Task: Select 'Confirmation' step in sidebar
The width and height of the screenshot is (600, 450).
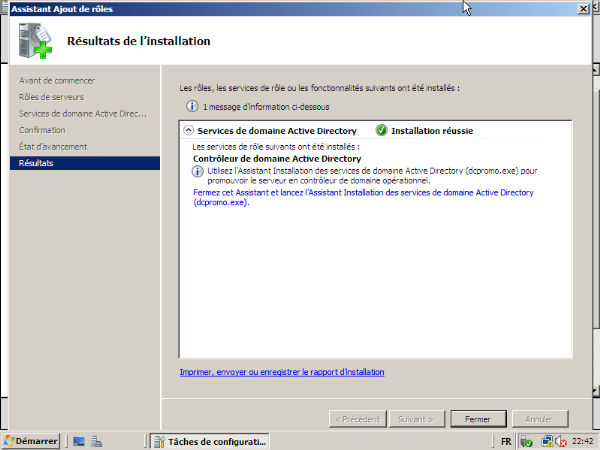Action: pos(42,130)
